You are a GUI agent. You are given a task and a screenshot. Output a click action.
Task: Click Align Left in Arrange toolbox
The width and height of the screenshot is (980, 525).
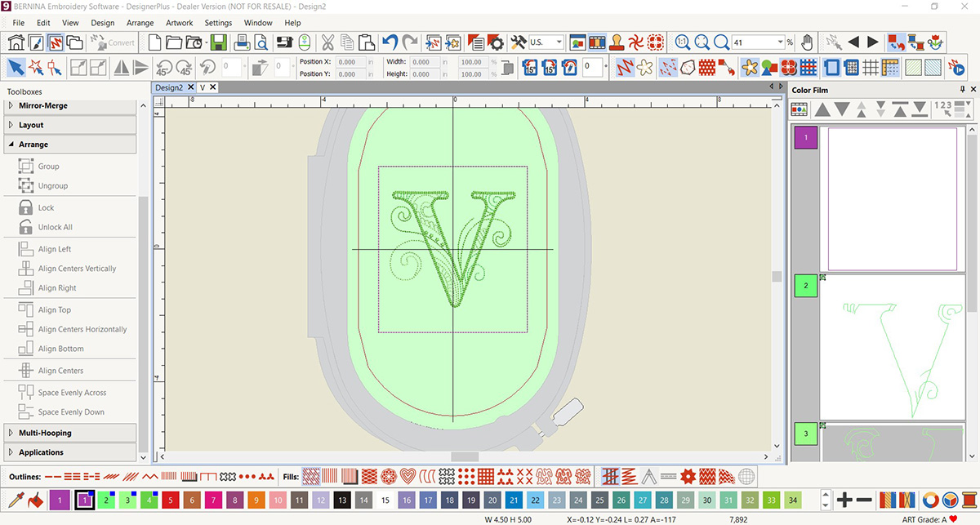click(55, 249)
